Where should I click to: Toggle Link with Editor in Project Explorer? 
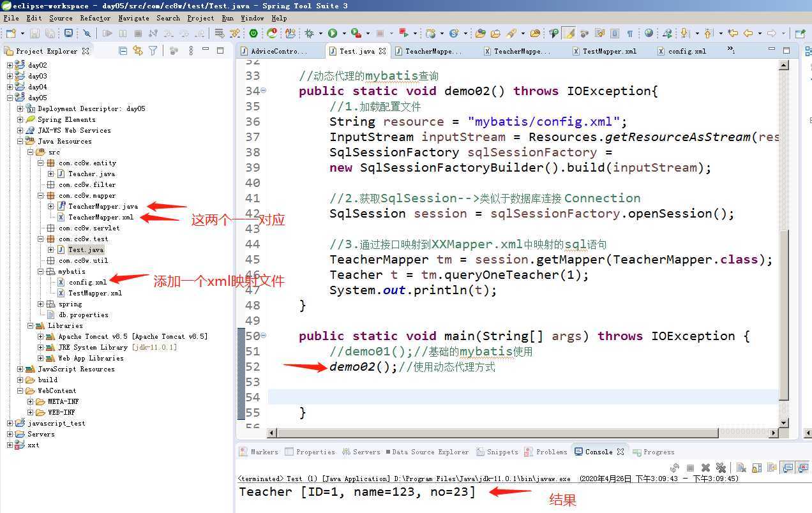[138, 51]
